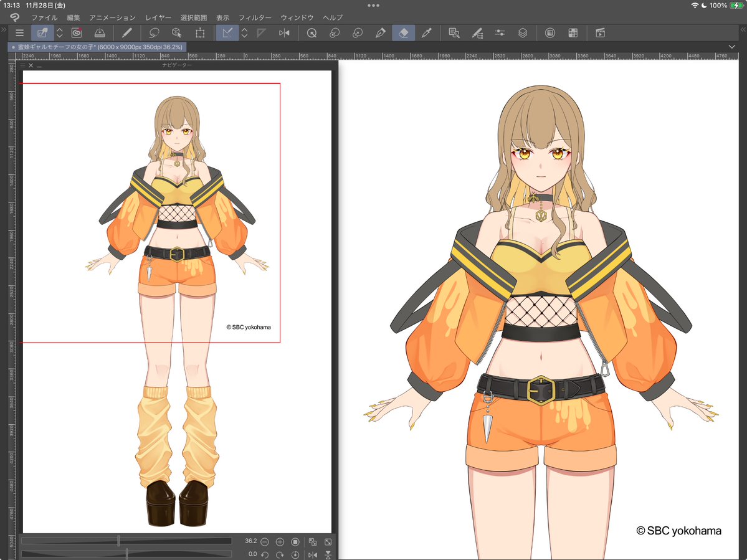This screenshot has height=560, width=747.
Task: Click the 36.2 zoom value field
Action: 250,541
